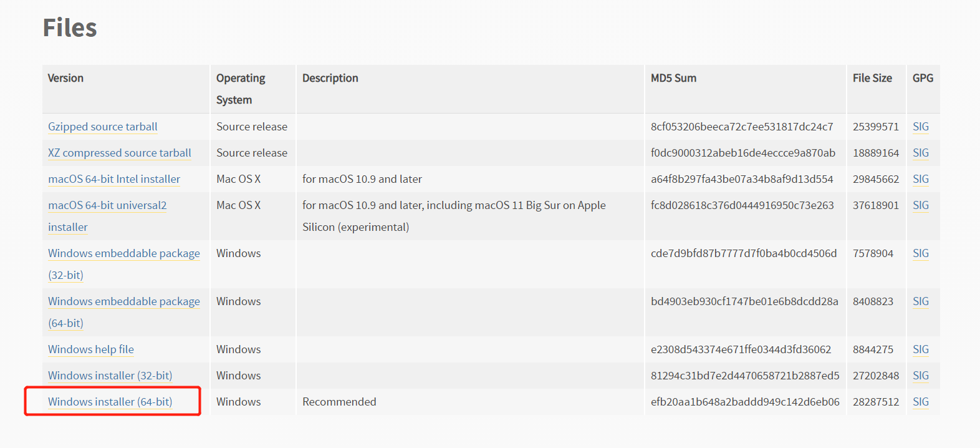Open SIG link for XZ compressed tarball
The image size is (980, 448).
tap(921, 153)
